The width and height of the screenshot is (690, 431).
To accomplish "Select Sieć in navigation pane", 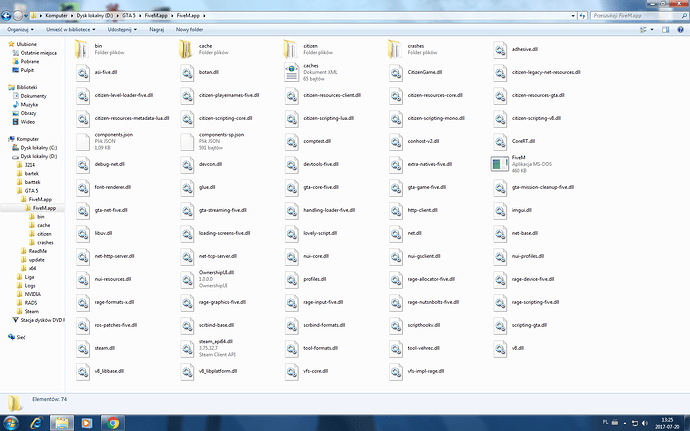I will (x=21, y=337).
